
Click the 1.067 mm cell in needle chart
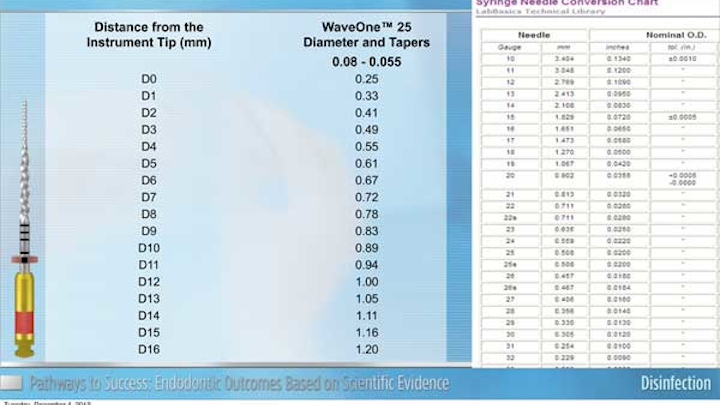coord(564,164)
